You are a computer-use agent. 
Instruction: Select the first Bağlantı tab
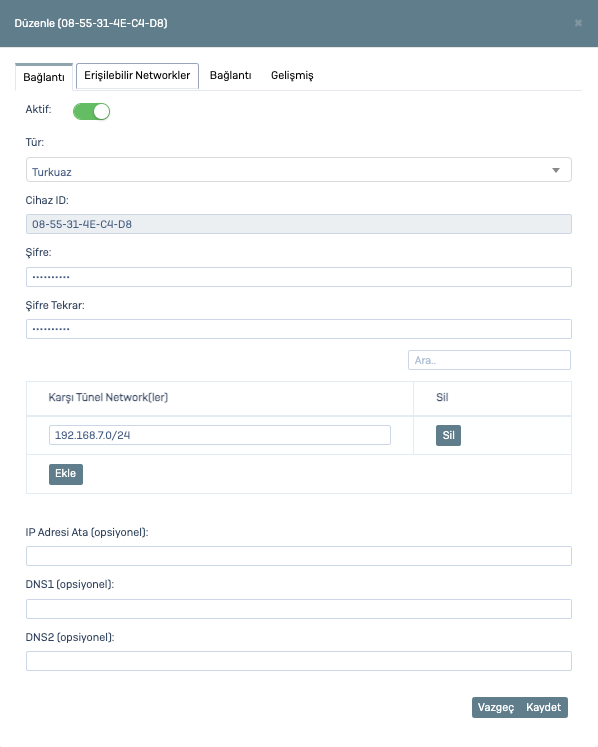point(44,77)
